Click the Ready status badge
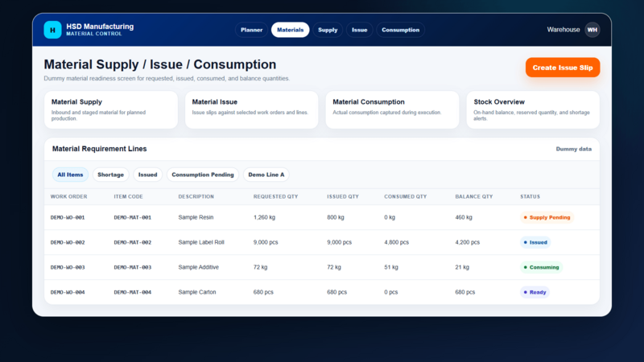 point(535,292)
